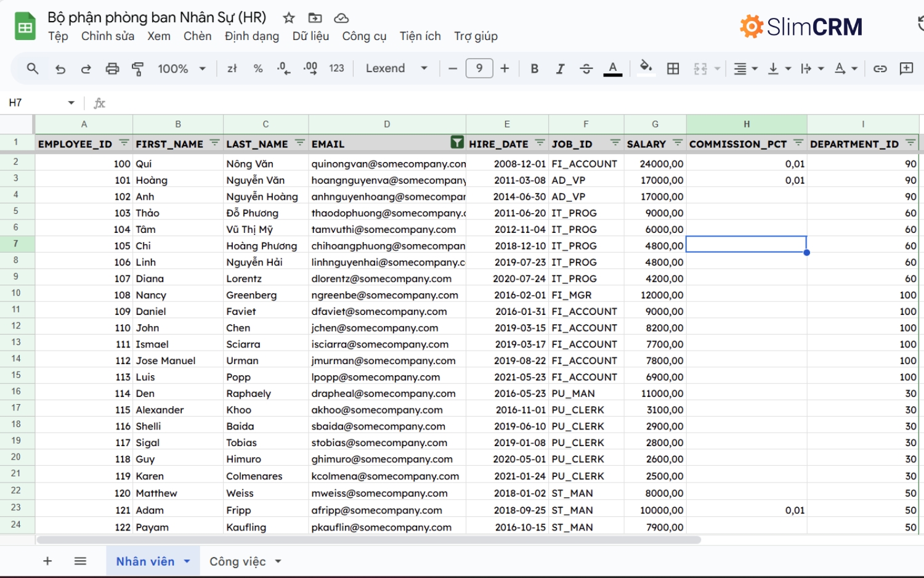The width and height of the screenshot is (924, 578).
Task: Add a new sheet
Action: (47, 561)
